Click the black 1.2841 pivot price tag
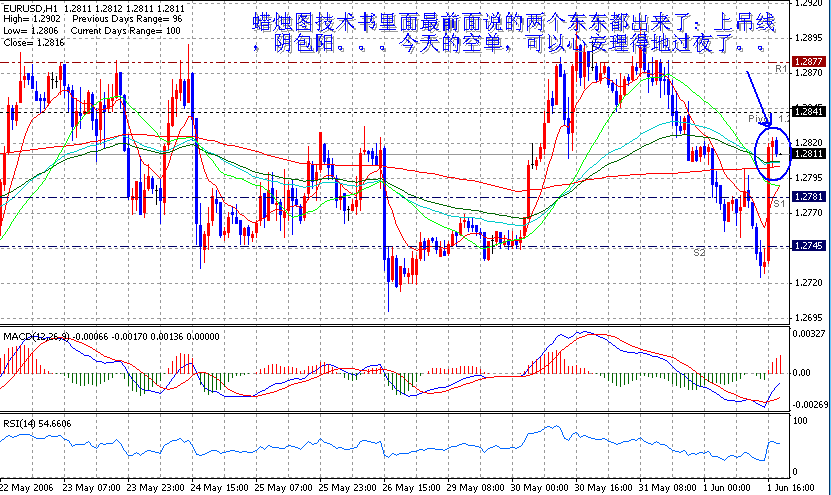This screenshot has width=831, height=495. (808, 111)
